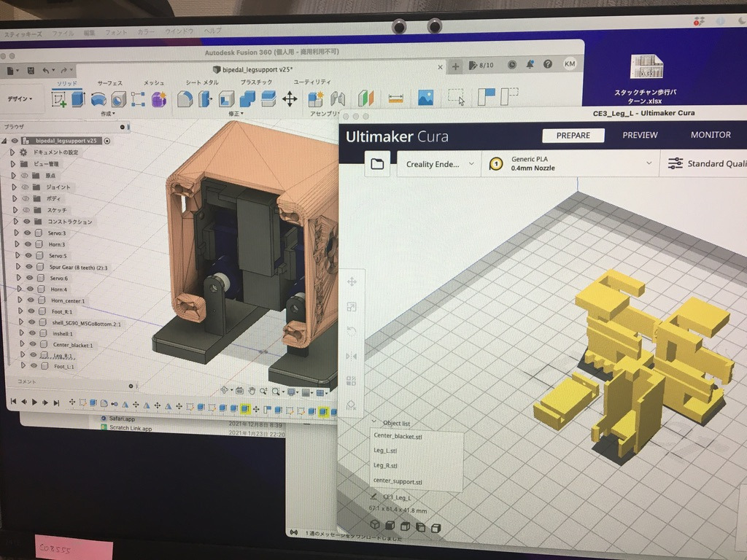This screenshot has width=747, height=560.
Task: Select the Rotate tool in Cura sidebar
Action: 352,332
